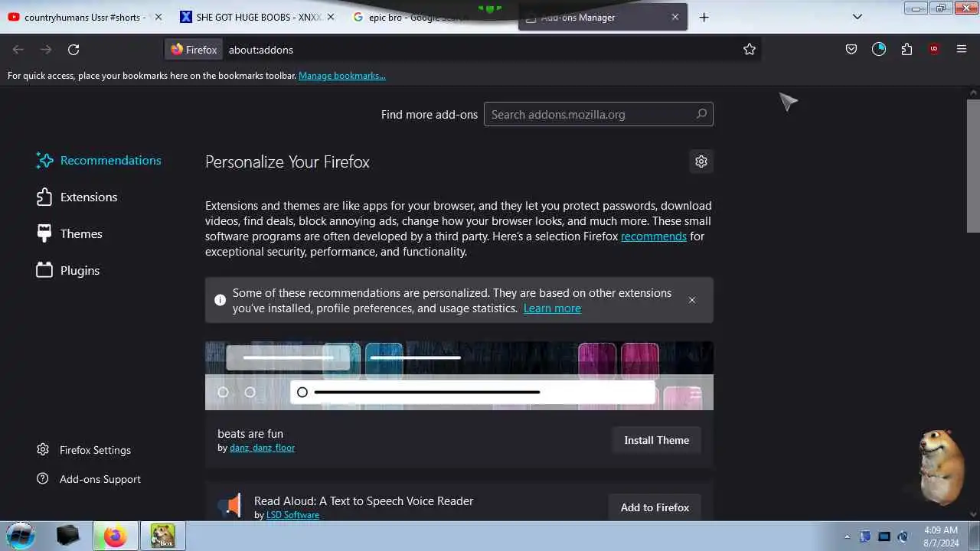Open Recommendations in the sidebar
The height and width of the screenshot is (551, 980).
[99, 160]
